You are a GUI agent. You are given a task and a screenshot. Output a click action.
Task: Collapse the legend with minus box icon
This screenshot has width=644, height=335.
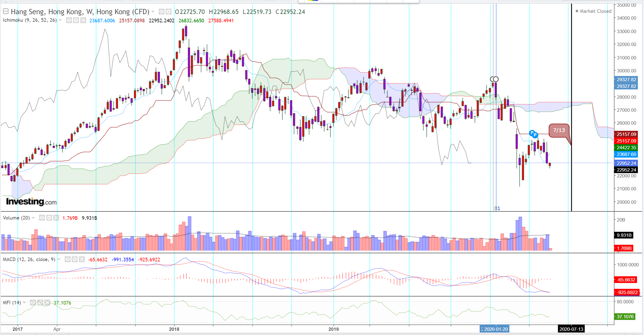(6, 11)
